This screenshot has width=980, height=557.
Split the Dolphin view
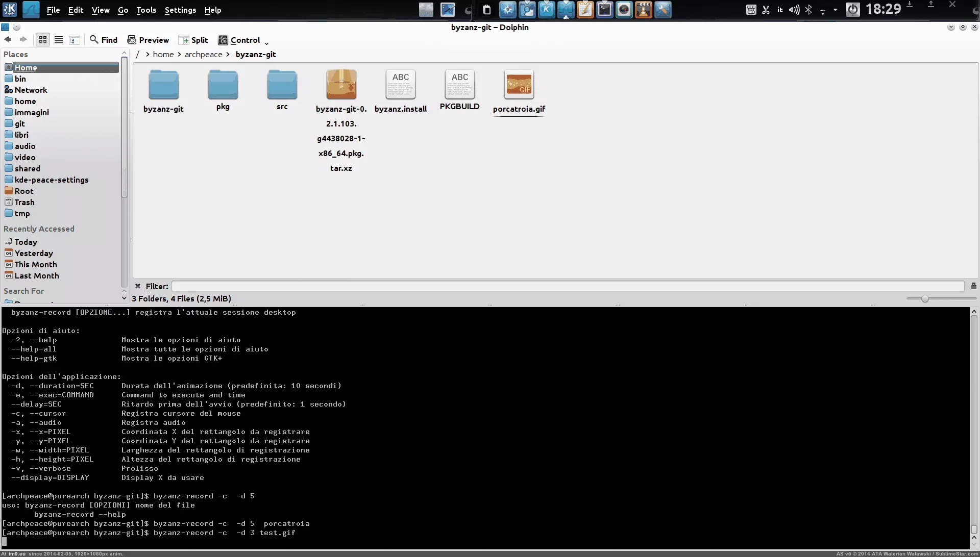tap(193, 40)
